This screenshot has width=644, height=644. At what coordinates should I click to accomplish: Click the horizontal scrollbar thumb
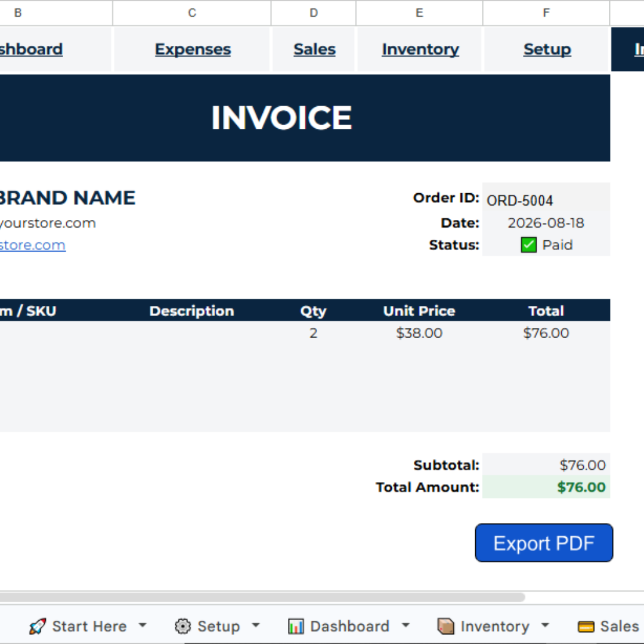click(262, 597)
